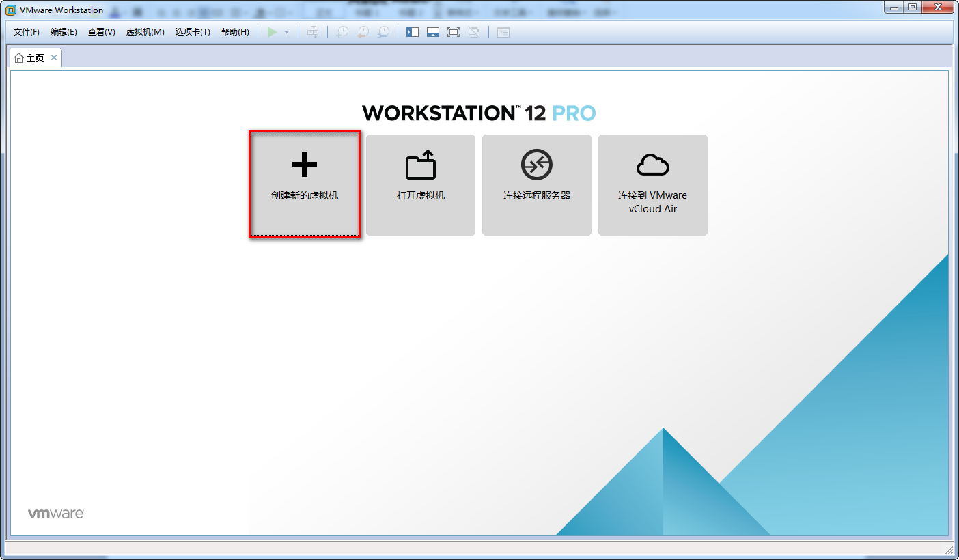Click the Send Ctrl+Alt+Del toolbar icon
This screenshot has height=560, width=959.
pos(313,32)
